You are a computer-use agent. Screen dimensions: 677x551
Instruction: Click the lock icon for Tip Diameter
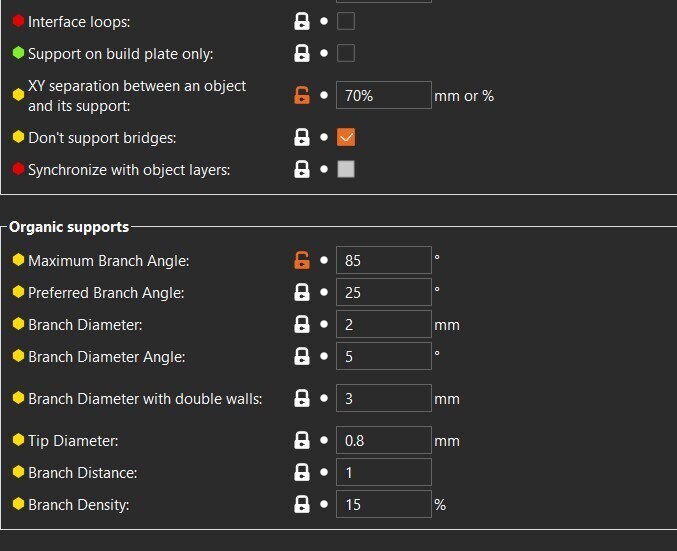(301, 441)
